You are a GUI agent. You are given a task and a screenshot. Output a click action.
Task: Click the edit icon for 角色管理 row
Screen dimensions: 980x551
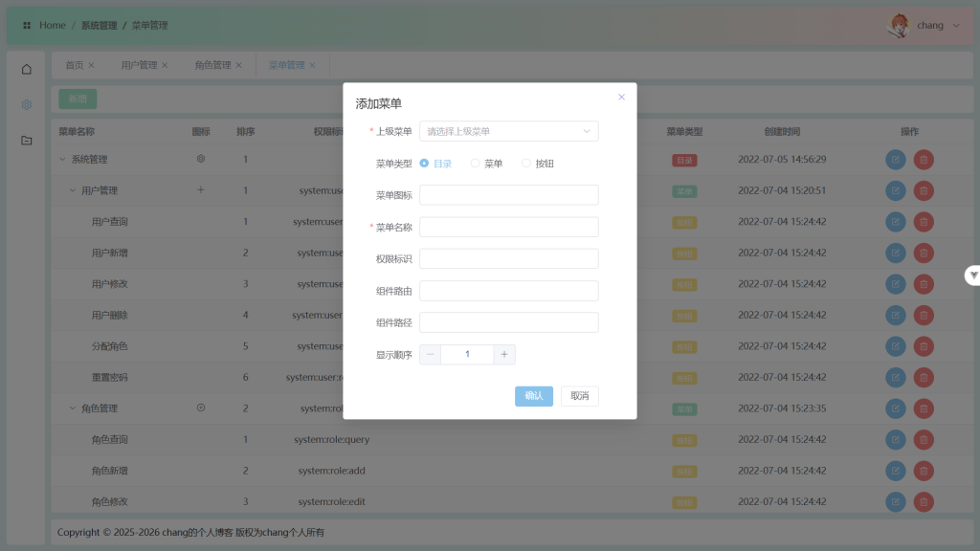point(895,408)
